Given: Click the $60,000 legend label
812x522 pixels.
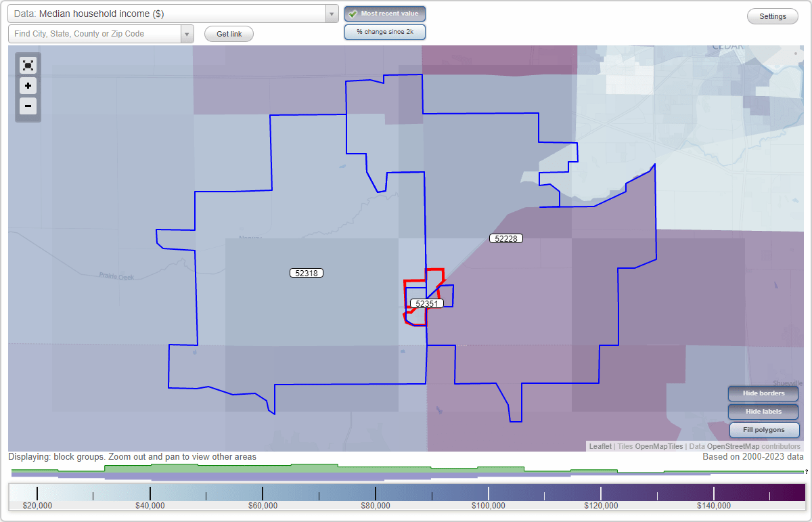Looking at the screenshot, I should click(263, 505).
